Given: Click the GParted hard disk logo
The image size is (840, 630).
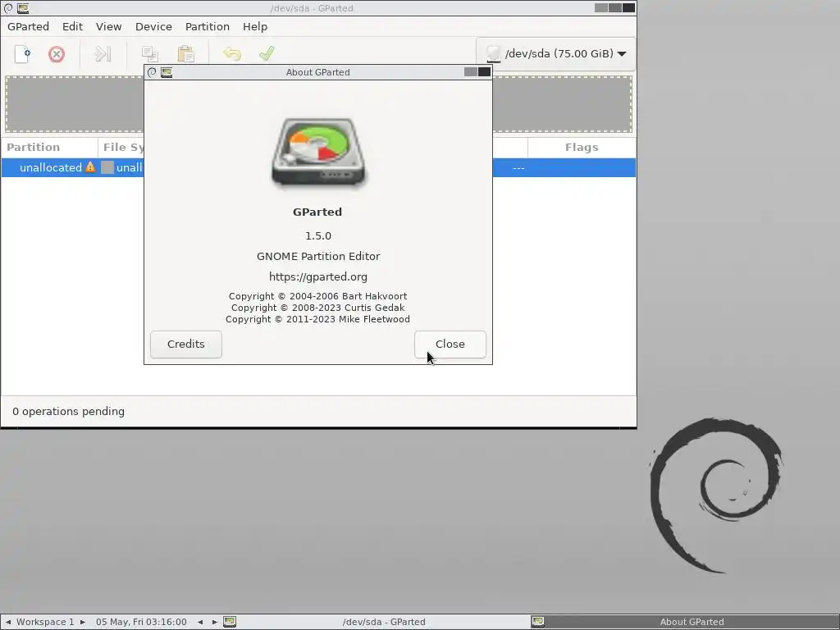Looking at the screenshot, I should [318, 153].
